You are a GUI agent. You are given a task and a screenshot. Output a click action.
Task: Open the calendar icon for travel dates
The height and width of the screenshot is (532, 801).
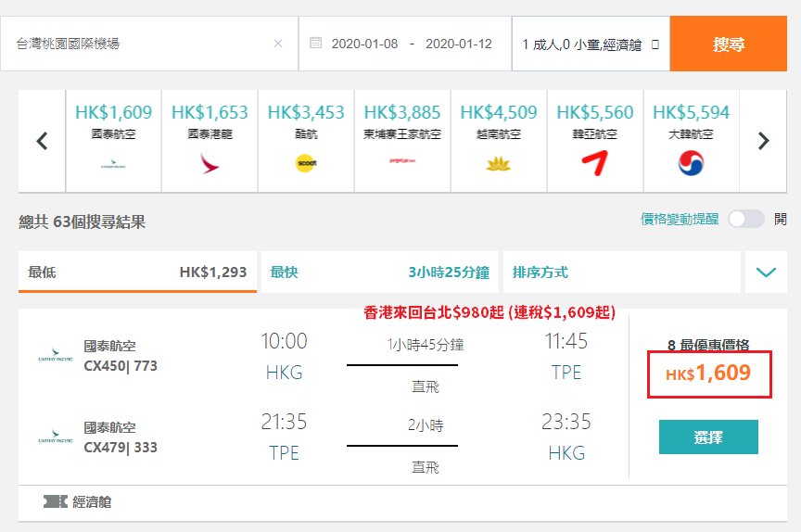coord(316,43)
